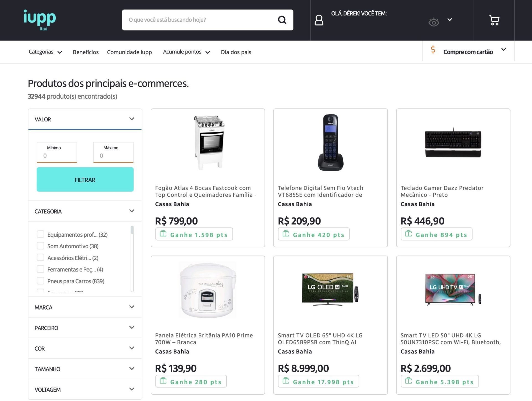
Task: Expand the MARCA filter section
Action: pyautogui.click(x=85, y=307)
